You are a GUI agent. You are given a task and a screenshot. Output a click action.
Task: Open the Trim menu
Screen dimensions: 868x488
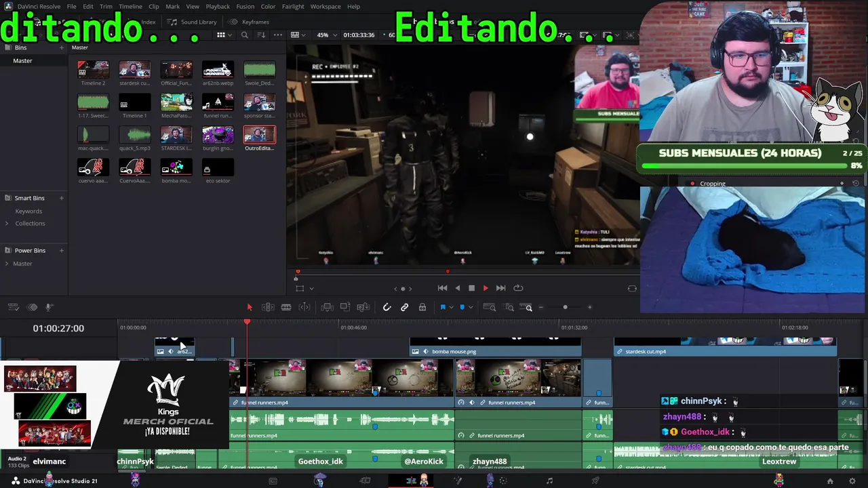pos(106,6)
